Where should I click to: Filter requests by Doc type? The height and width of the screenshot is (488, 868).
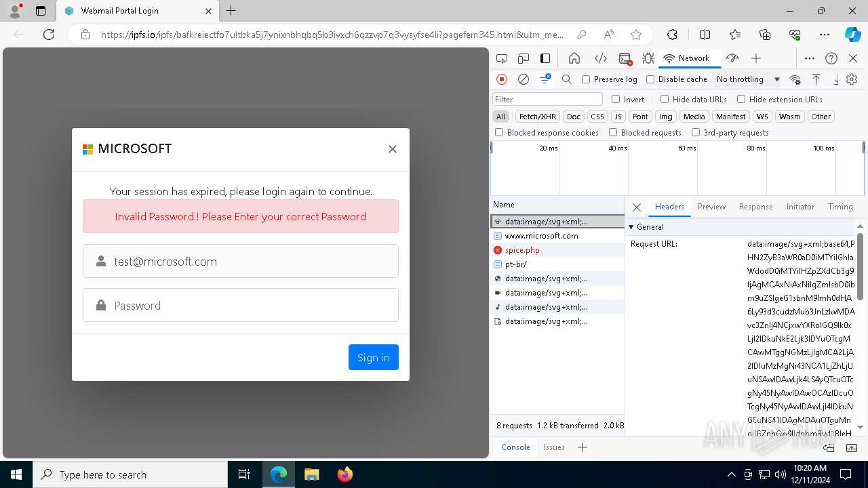click(574, 117)
